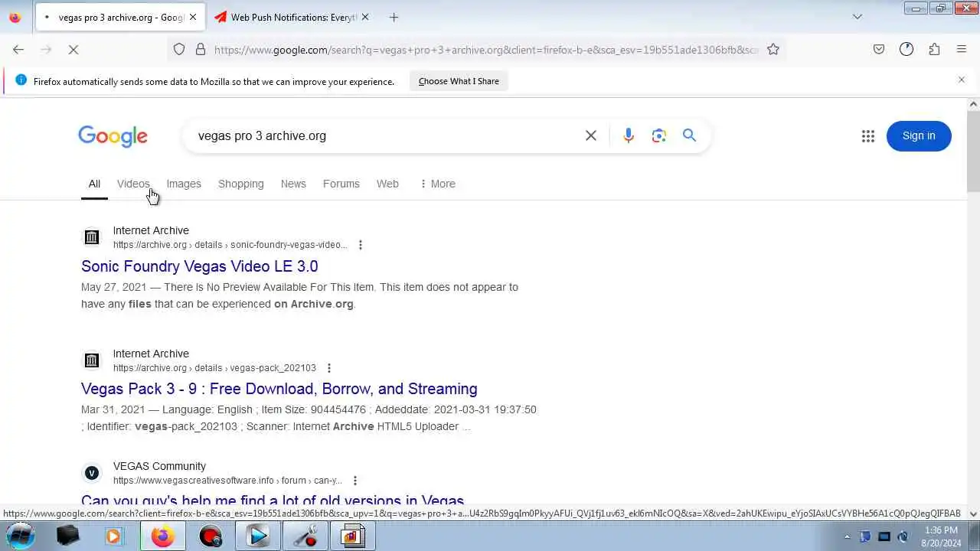The width and height of the screenshot is (980, 551).
Task: Open the volume icon in system tray
Action: [x=903, y=536]
